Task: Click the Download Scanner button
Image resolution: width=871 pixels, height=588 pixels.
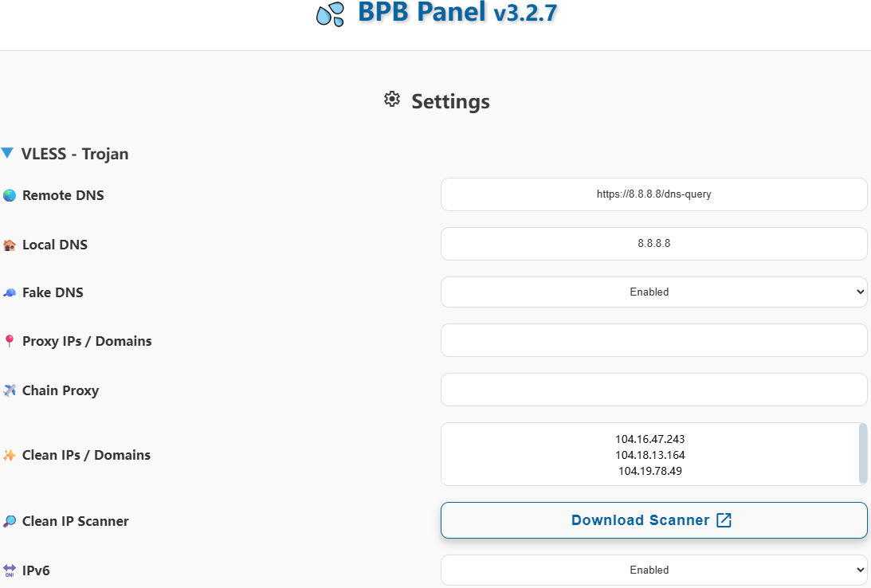Action: click(x=653, y=520)
